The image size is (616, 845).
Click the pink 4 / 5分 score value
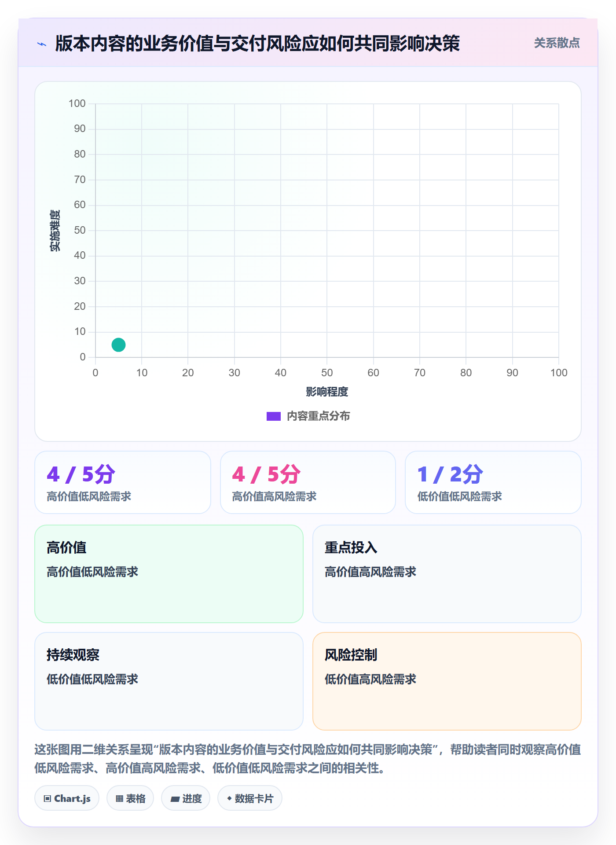point(266,474)
